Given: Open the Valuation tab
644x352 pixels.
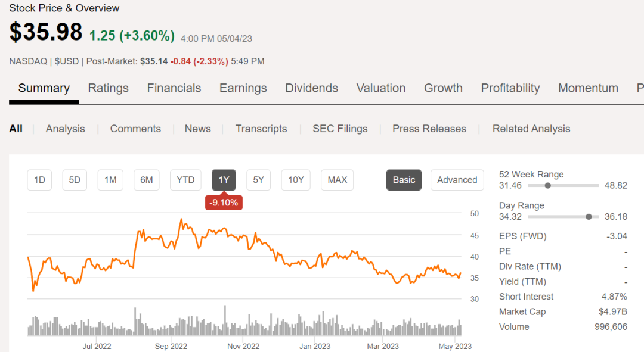Looking at the screenshot, I should click(381, 88).
